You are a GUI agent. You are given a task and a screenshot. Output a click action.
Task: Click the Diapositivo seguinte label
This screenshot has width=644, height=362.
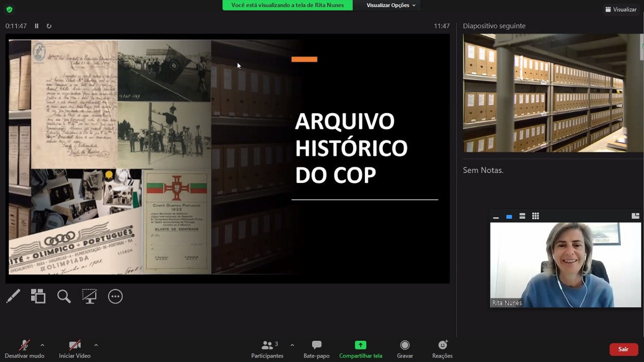coord(494,26)
